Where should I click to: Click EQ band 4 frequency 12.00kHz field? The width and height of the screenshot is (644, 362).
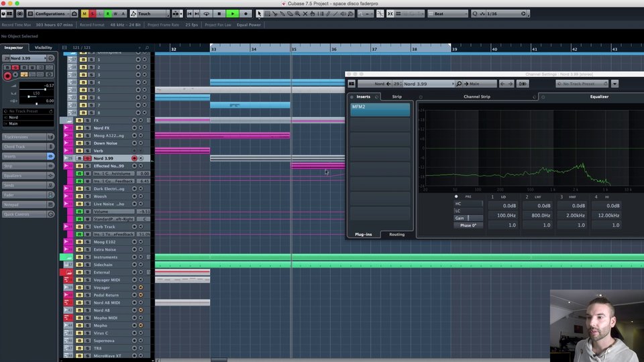click(x=606, y=215)
